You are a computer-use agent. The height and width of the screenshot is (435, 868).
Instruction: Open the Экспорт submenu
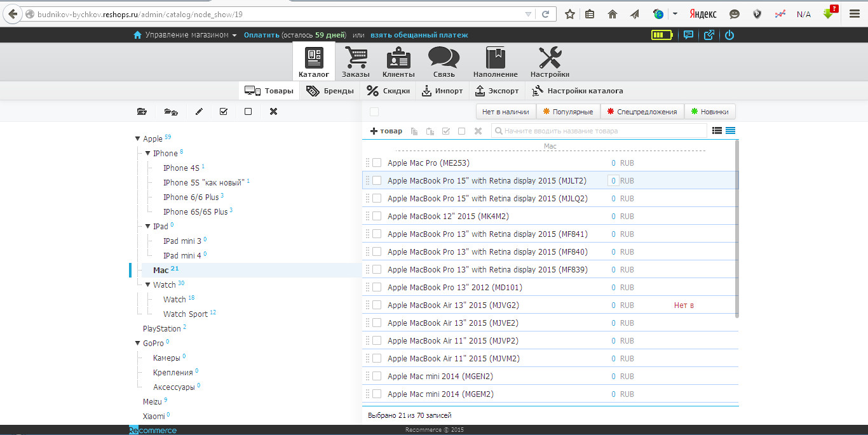tap(498, 91)
